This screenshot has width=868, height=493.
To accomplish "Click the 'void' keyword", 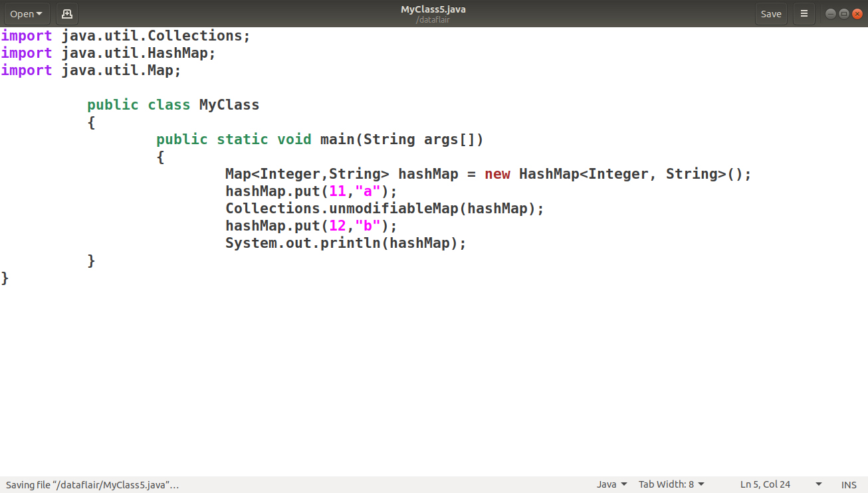I will [x=294, y=140].
